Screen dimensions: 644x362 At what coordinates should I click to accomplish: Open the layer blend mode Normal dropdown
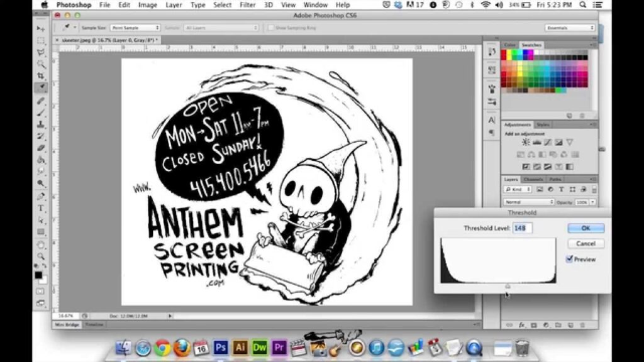coord(529,202)
